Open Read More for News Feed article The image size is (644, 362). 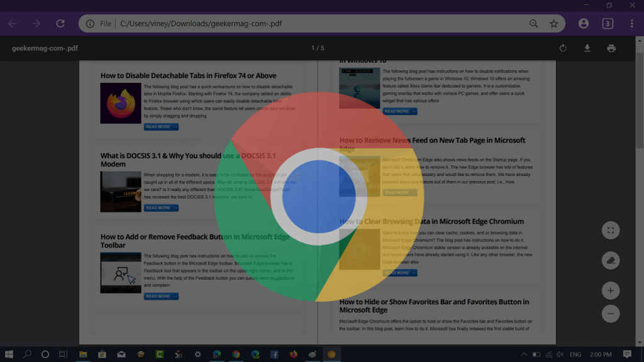pos(400,192)
